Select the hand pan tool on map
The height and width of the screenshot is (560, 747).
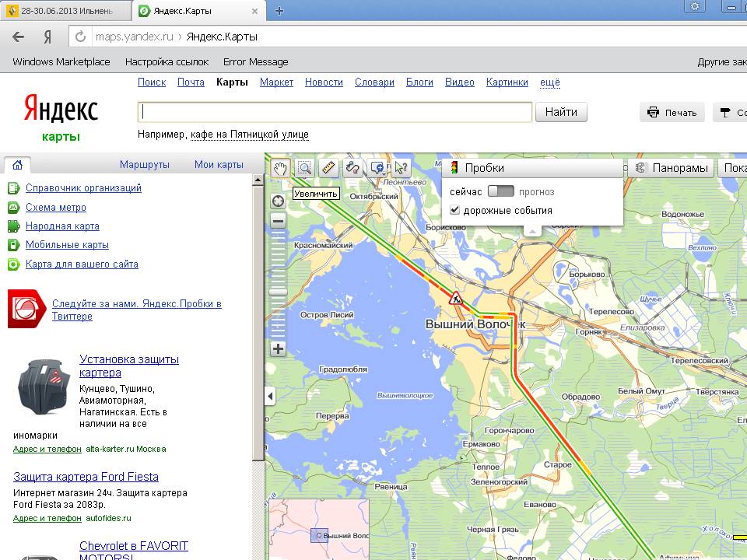tap(280, 168)
